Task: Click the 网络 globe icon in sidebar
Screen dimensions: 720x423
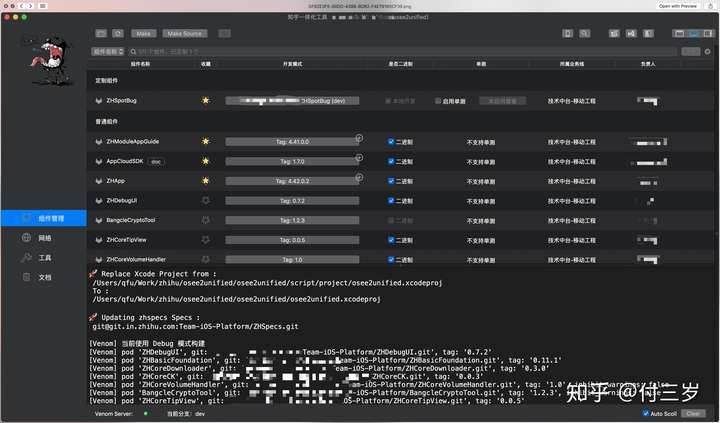Action: point(26,237)
